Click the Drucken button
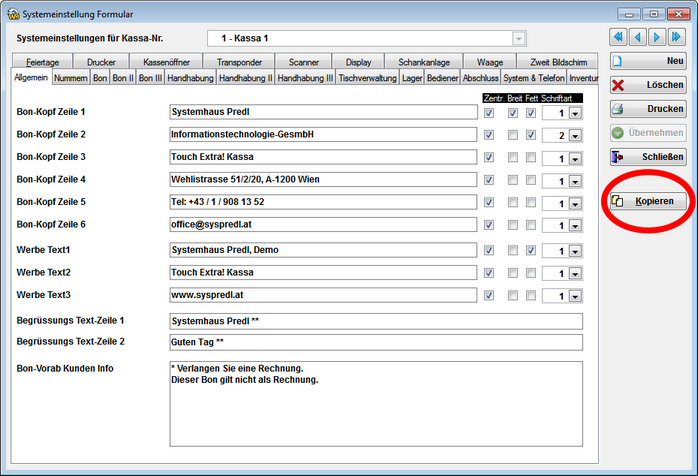The image size is (698, 476). point(648,109)
